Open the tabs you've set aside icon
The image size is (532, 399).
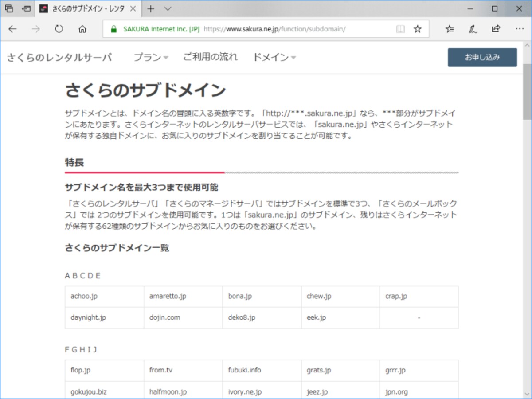(9, 8)
